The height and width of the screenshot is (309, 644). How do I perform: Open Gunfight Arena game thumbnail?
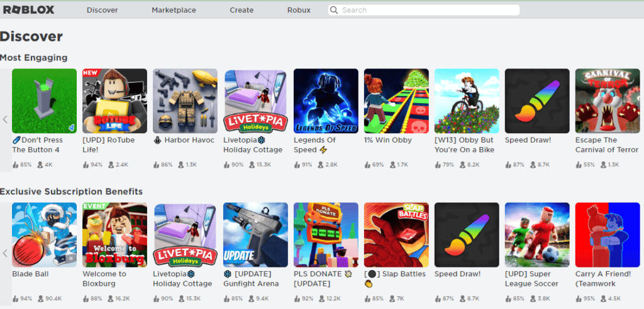[x=255, y=235]
